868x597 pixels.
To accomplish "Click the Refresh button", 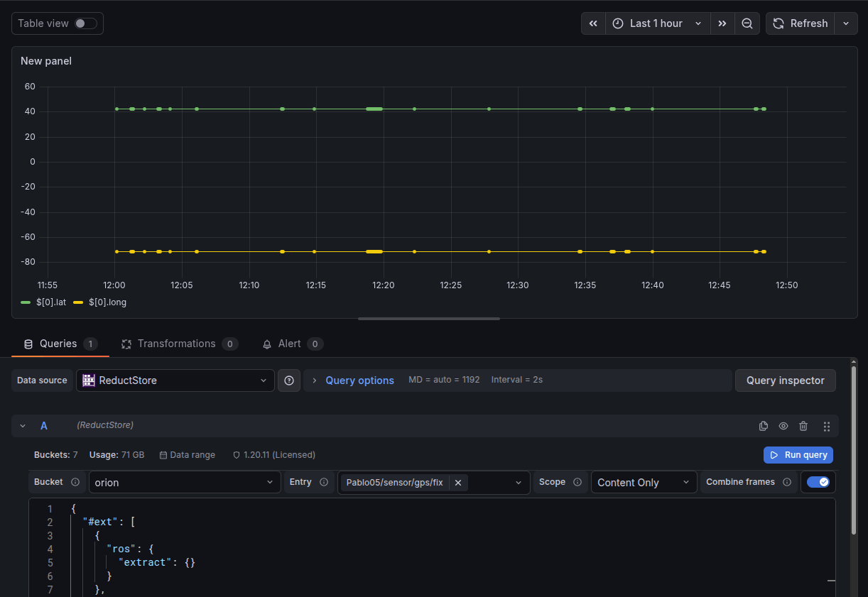I will [800, 23].
